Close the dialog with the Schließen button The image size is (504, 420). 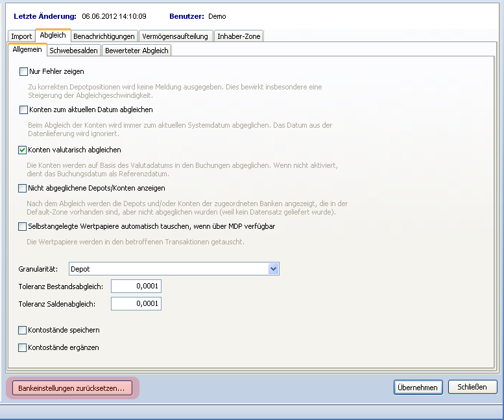click(472, 387)
